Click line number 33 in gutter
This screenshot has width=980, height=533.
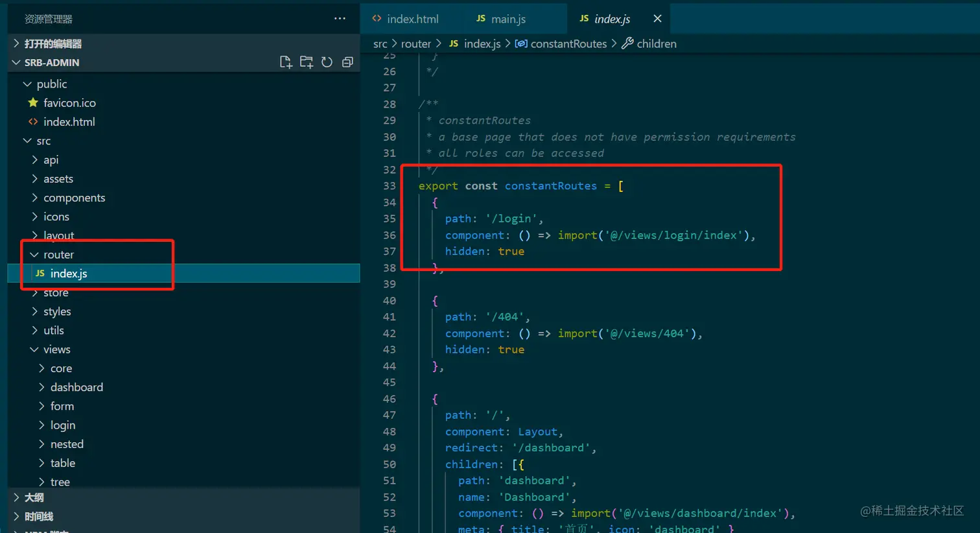coord(389,185)
